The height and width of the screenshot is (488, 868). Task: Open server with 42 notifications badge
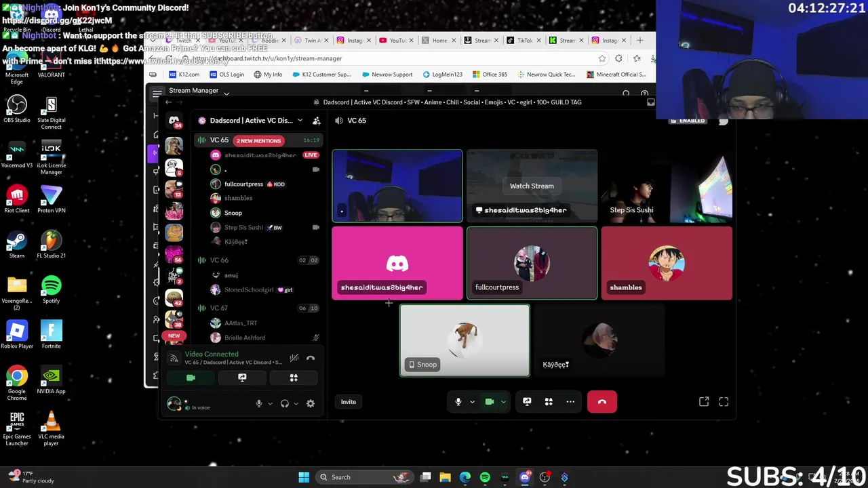(x=174, y=297)
